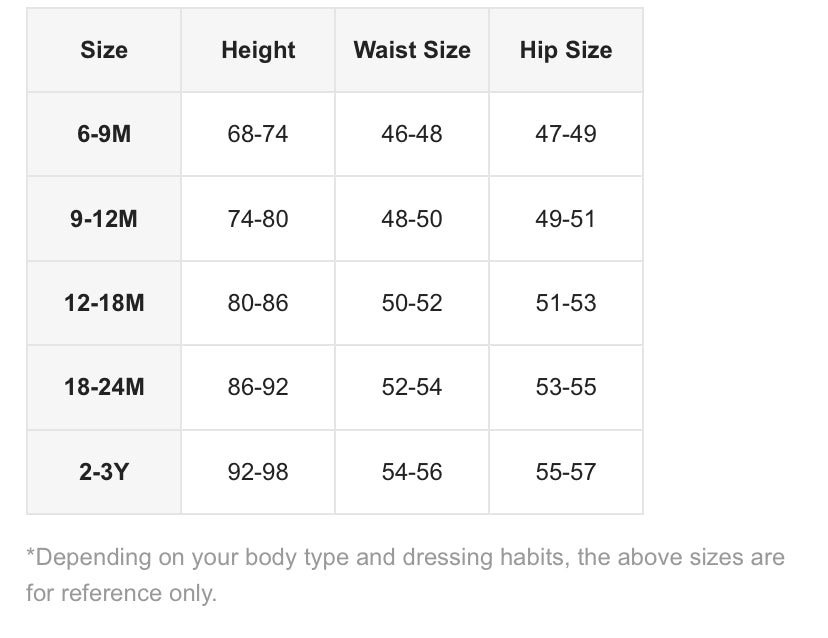Click the Waist Size column header
Screen dimensions: 828x638
412,50
